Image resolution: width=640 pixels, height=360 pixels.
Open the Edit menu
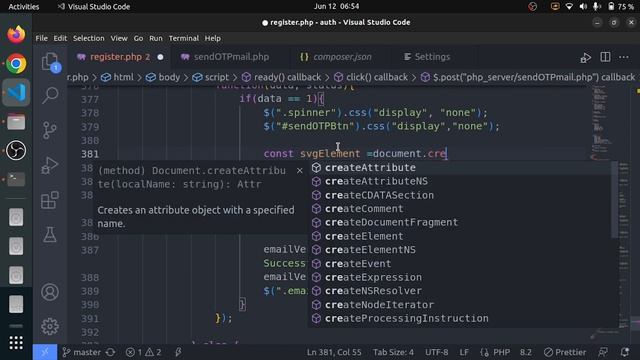pos(60,38)
